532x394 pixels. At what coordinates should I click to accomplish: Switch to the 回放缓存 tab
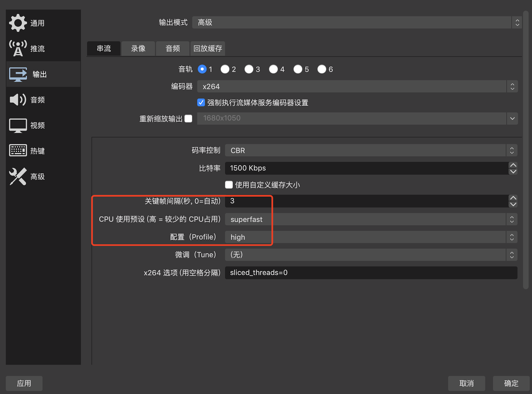(208, 48)
